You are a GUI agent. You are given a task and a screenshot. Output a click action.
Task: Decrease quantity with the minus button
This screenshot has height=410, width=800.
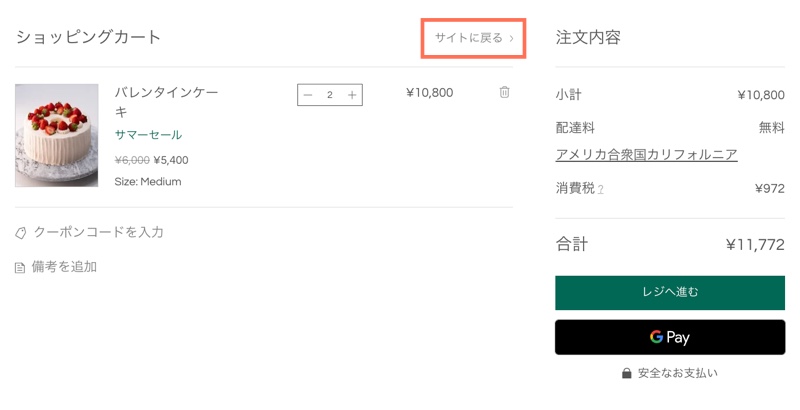(308, 95)
